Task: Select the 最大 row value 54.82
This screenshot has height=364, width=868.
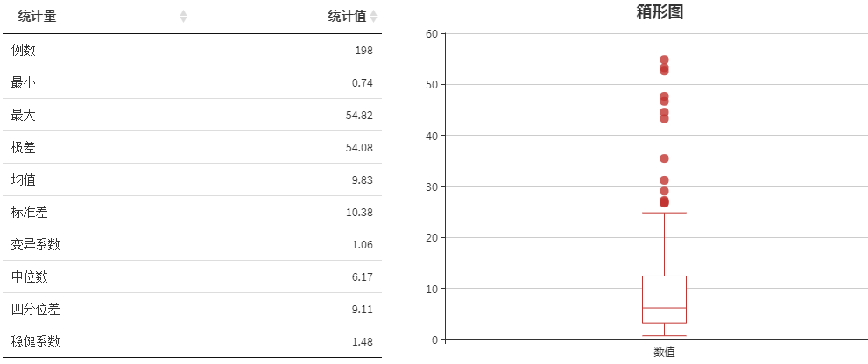Action: point(359,115)
